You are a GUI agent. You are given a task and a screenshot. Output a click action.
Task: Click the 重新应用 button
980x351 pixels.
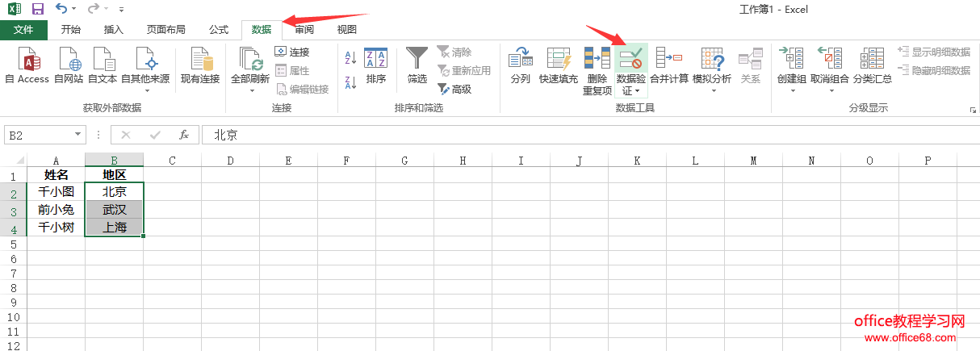pyautogui.click(x=464, y=70)
